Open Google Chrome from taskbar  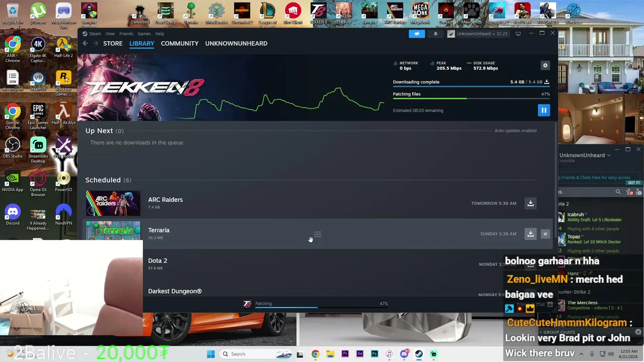(315, 354)
